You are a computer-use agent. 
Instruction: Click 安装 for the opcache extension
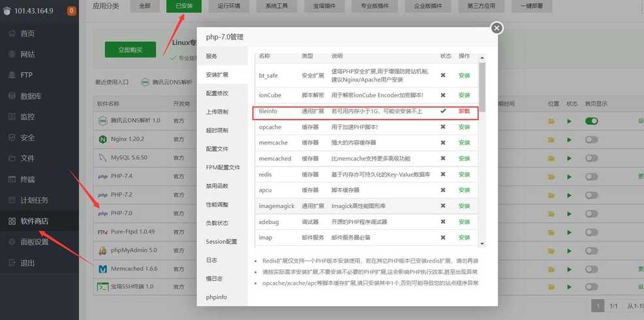tap(464, 127)
